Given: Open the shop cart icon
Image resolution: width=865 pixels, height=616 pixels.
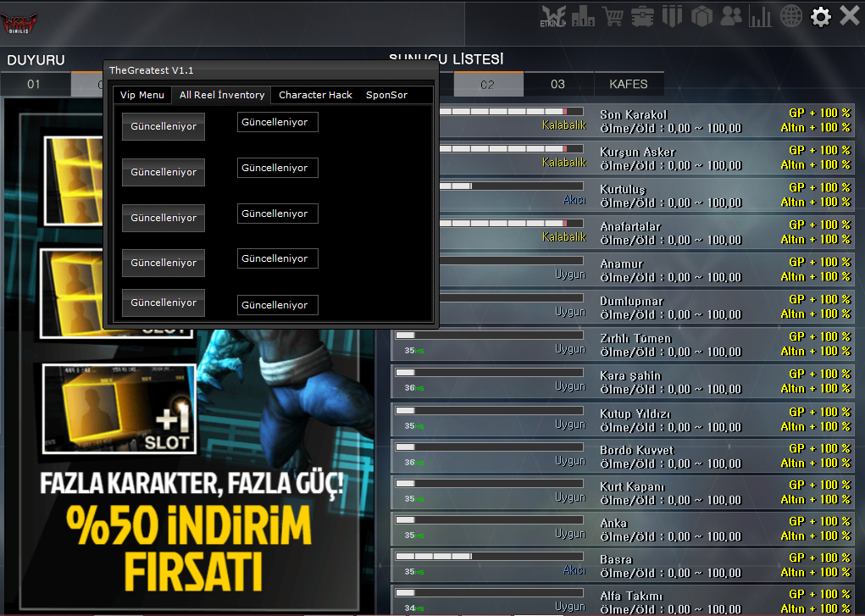Looking at the screenshot, I should point(613,17).
